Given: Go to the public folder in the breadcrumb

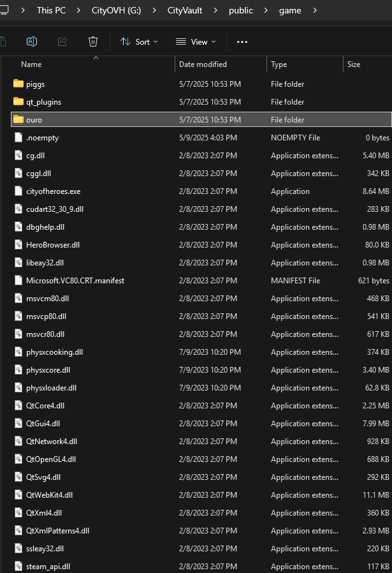Looking at the screenshot, I should click(240, 11).
